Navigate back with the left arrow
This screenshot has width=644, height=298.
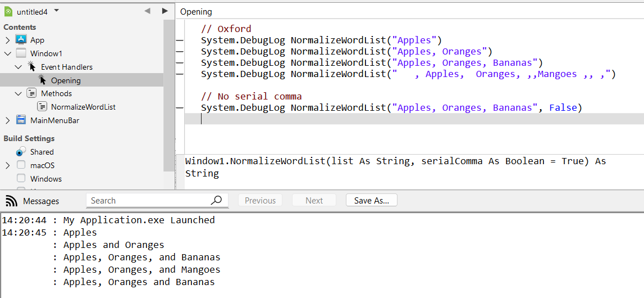pos(147,11)
